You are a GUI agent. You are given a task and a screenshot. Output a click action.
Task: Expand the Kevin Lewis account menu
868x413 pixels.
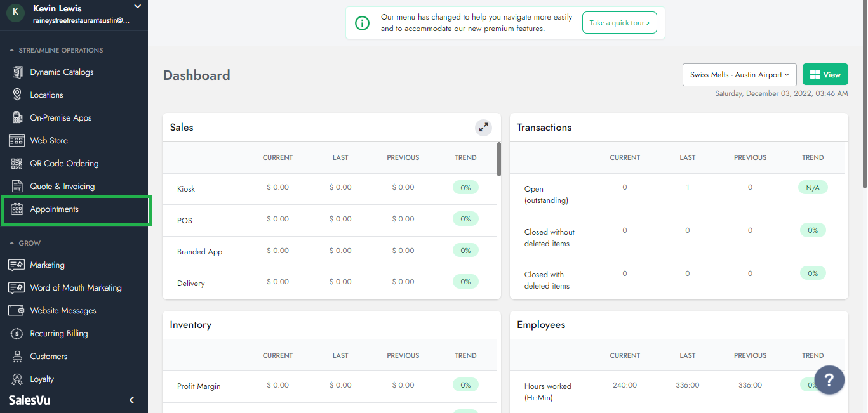(137, 7)
